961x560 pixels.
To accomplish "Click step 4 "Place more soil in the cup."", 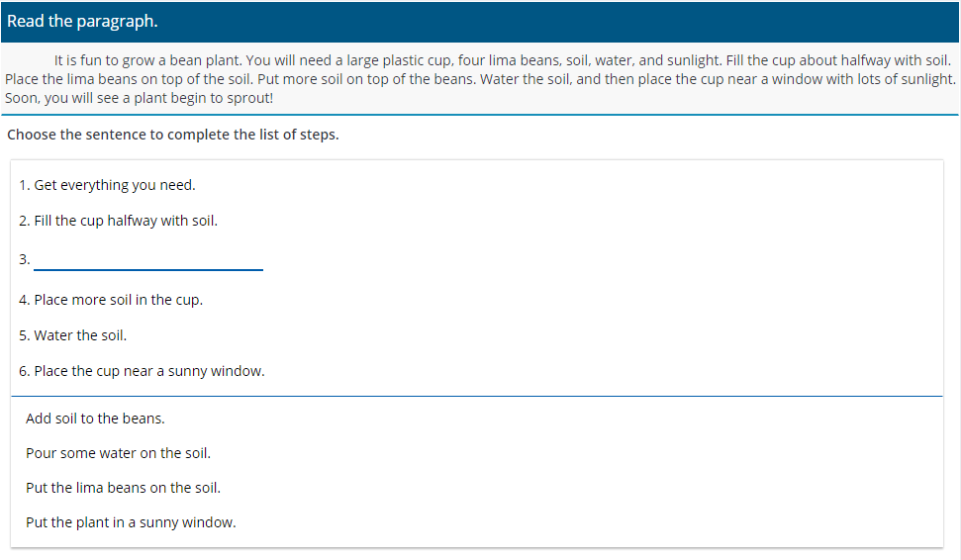I will [111, 300].
